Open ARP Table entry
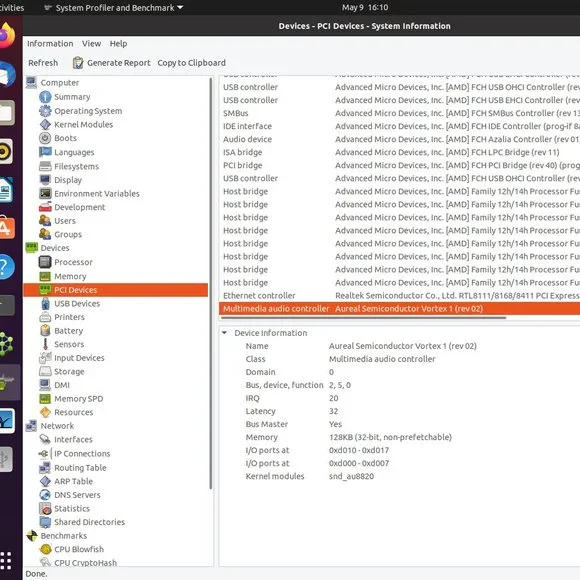This screenshot has width=580, height=580. [x=74, y=481]
